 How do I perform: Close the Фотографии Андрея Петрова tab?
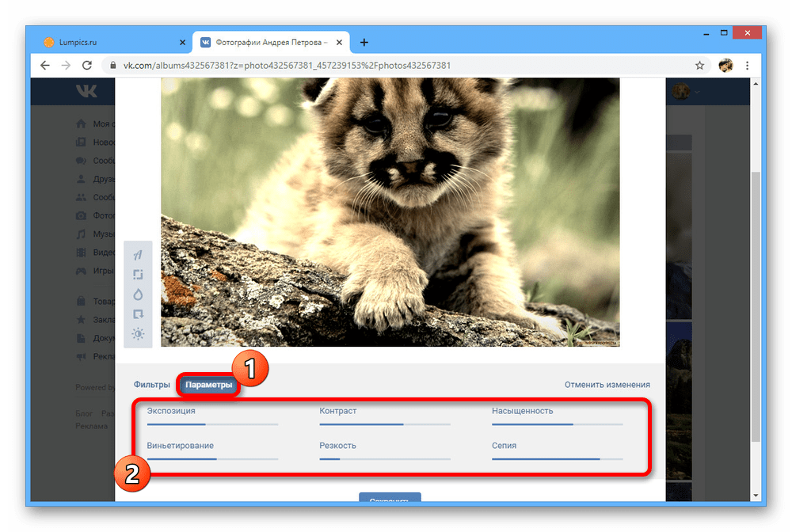(x=340, y=43)
